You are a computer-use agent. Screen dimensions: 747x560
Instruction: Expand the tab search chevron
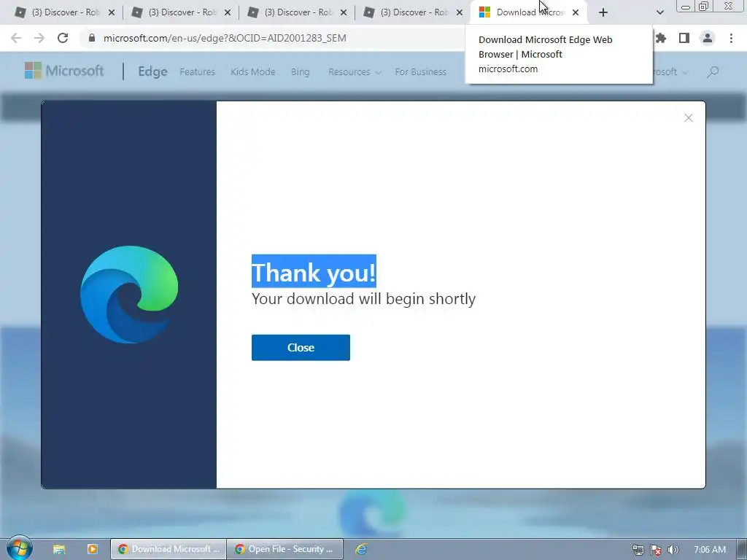(659, 12)
